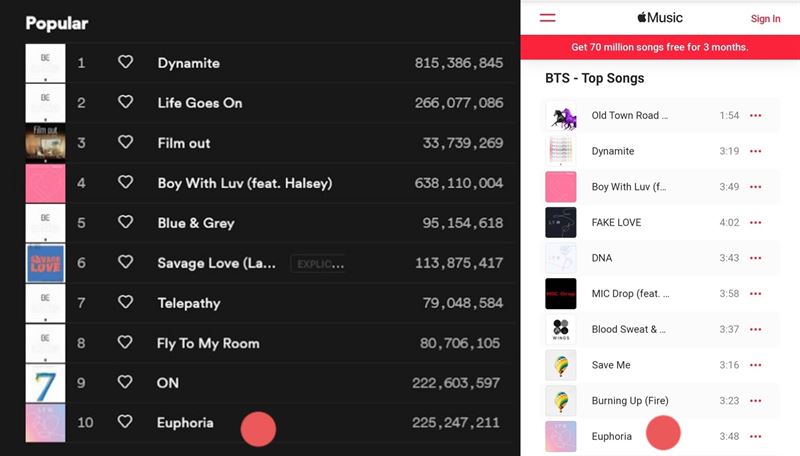Like Savage Love with heart icon
Viewport: 800px width, 456px height.
[126, 262]
